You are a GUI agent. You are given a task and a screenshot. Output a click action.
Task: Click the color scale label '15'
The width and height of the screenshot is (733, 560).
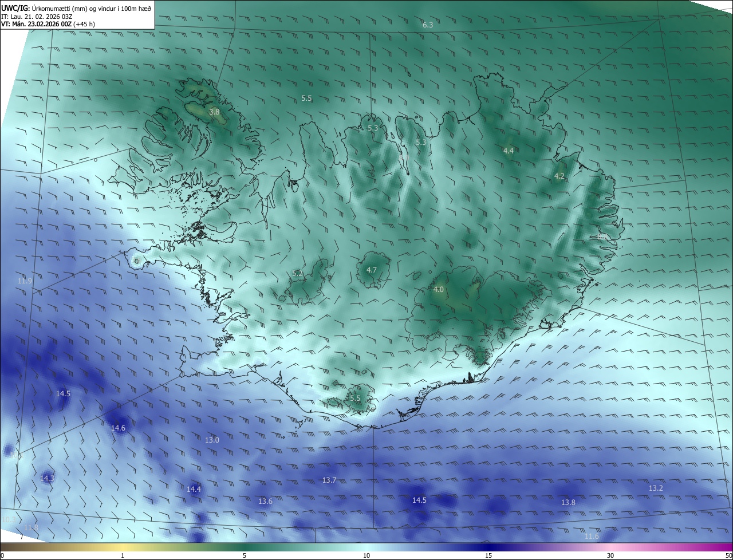click(488, 555)
